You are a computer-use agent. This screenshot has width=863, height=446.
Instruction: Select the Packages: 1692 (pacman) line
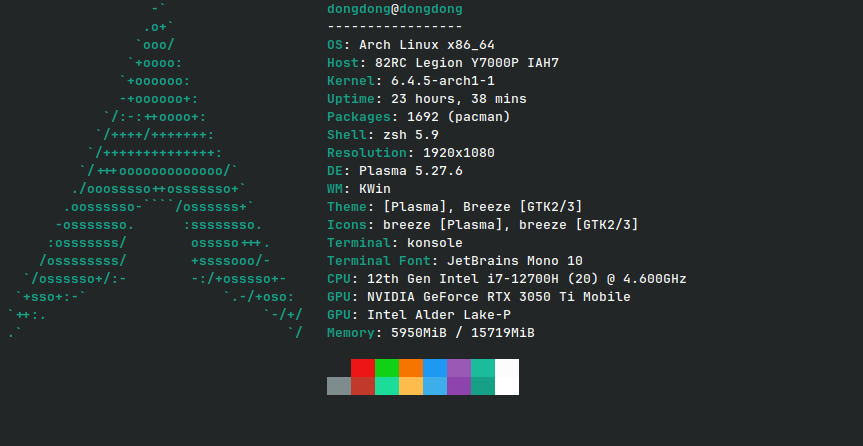418,117
